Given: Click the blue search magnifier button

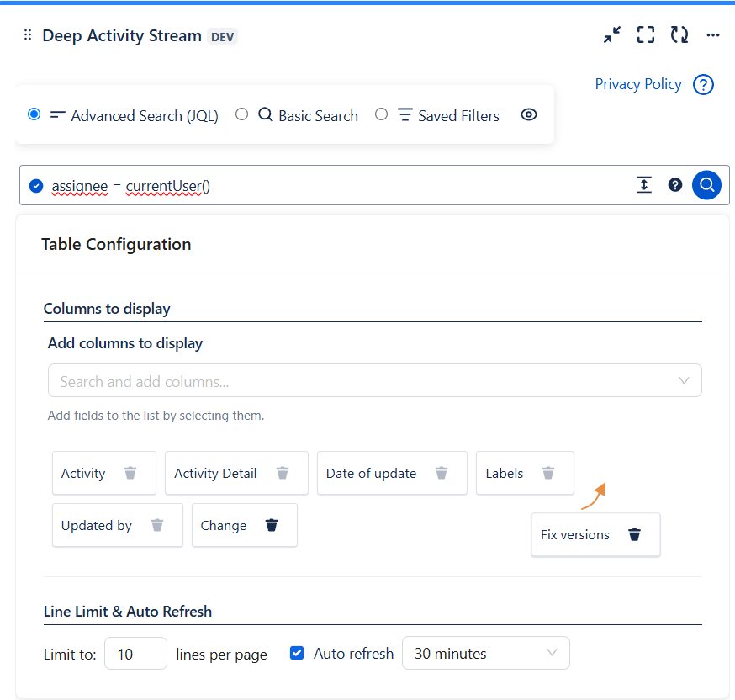Looking at the screenshot, I should click(706, 185).
